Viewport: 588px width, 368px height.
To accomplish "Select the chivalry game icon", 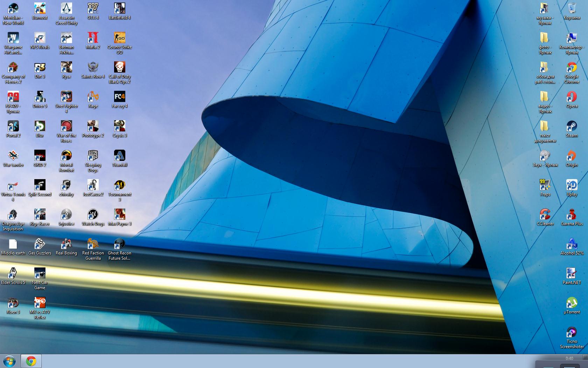I will coord(66,188).
